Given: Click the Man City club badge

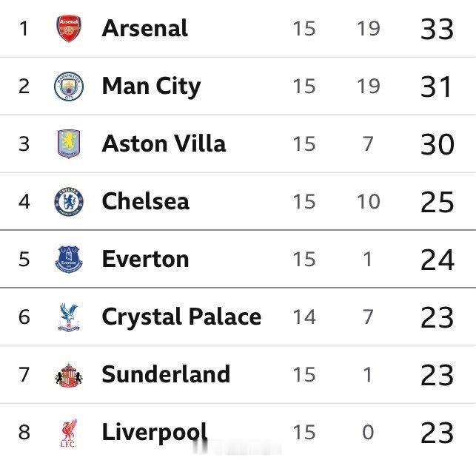Looking at the screenshot, I should tap(69, 87).
